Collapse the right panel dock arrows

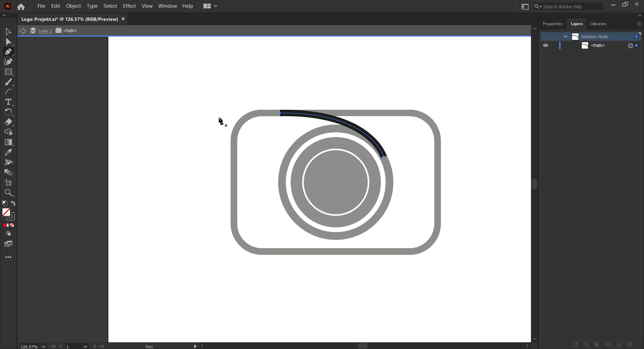click(x=640, y=15)
